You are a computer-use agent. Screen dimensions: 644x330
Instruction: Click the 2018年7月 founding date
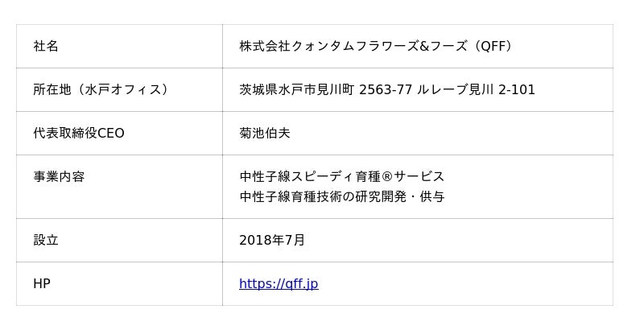(x=272, y=240)
